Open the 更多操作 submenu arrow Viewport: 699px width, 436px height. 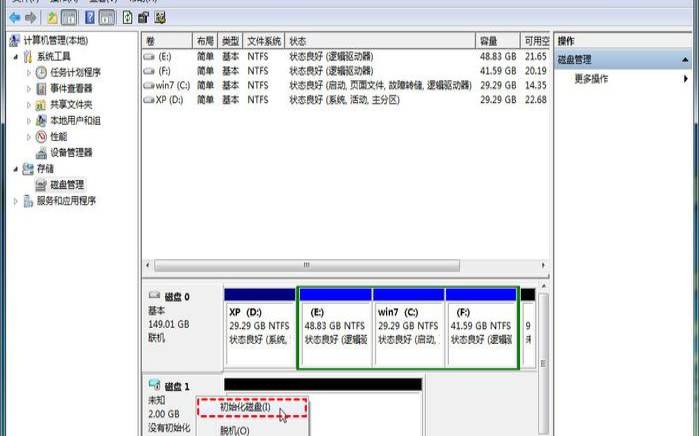tap(686, 79)
